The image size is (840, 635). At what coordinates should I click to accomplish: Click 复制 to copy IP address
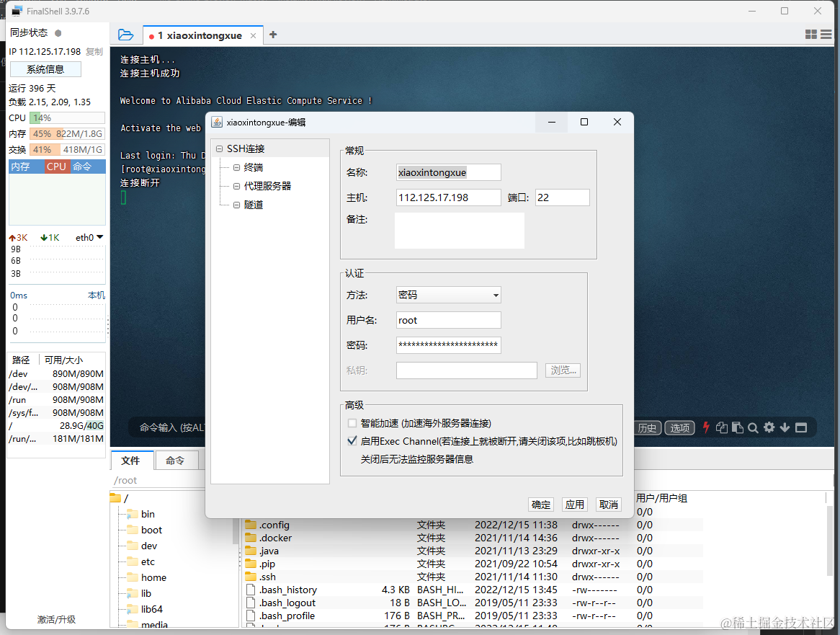tap(94, 51)
